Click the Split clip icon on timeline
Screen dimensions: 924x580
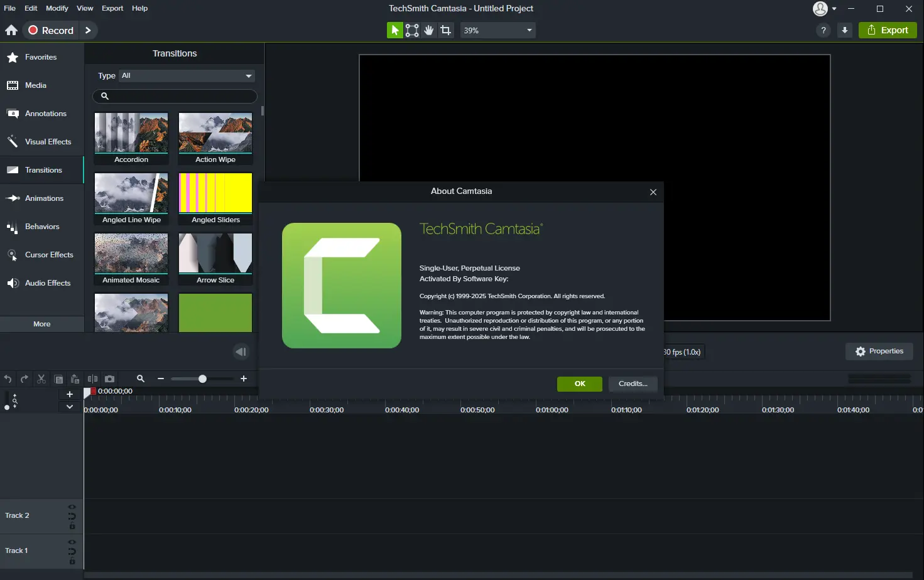93,379
